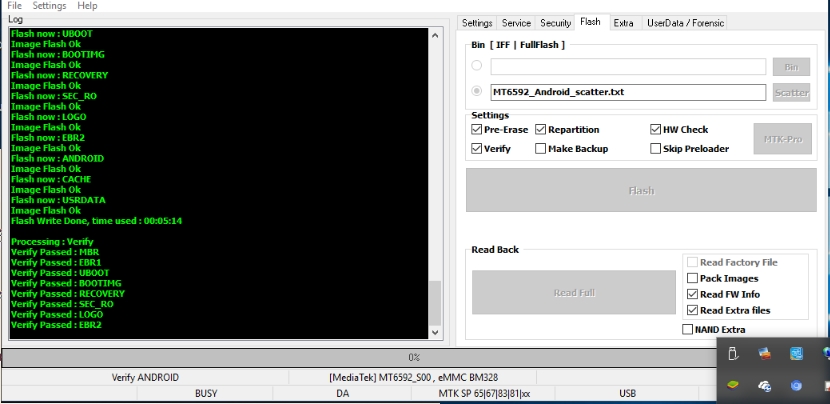Open the Settings menu in menu bar
The image size is (830, 404).
click(49, 6)
